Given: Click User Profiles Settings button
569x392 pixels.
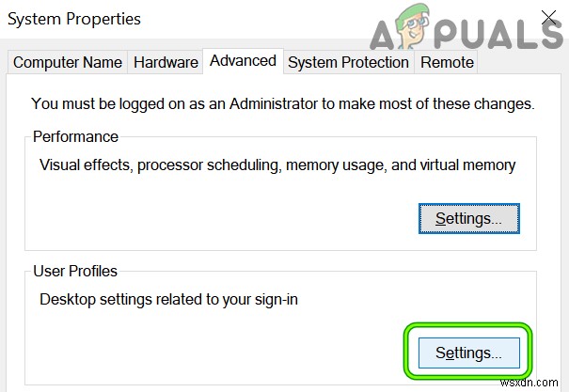Looking at the screenshot, I should coord(469,353).
